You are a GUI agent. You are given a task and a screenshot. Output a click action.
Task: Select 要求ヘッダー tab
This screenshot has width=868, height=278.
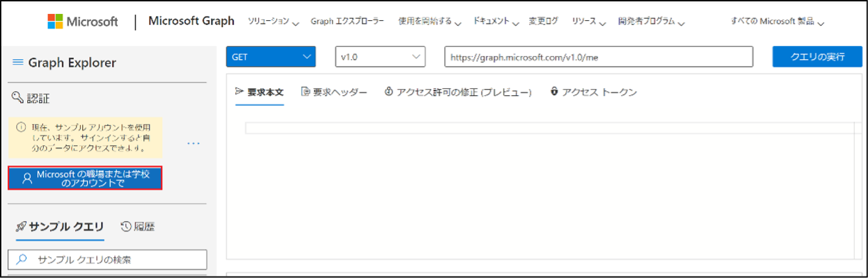coord(334,92)
